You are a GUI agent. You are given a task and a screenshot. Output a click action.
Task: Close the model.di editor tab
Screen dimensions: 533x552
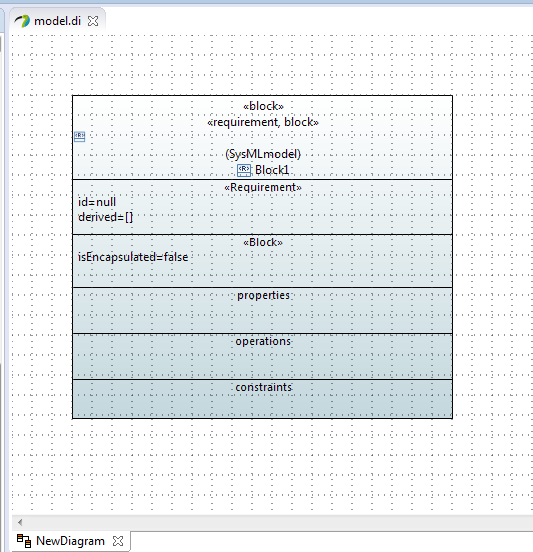(x=93, y=21)
